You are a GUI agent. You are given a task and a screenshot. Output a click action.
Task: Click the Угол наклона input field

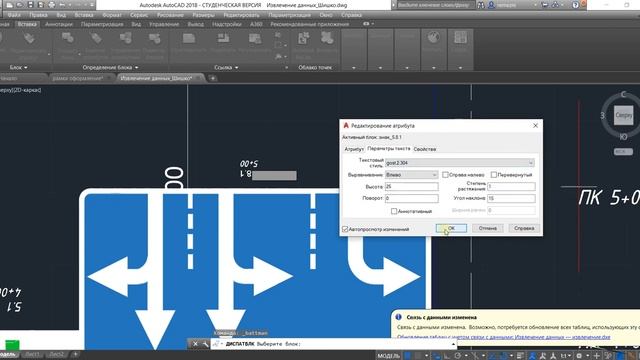click(x=511, y=198)
